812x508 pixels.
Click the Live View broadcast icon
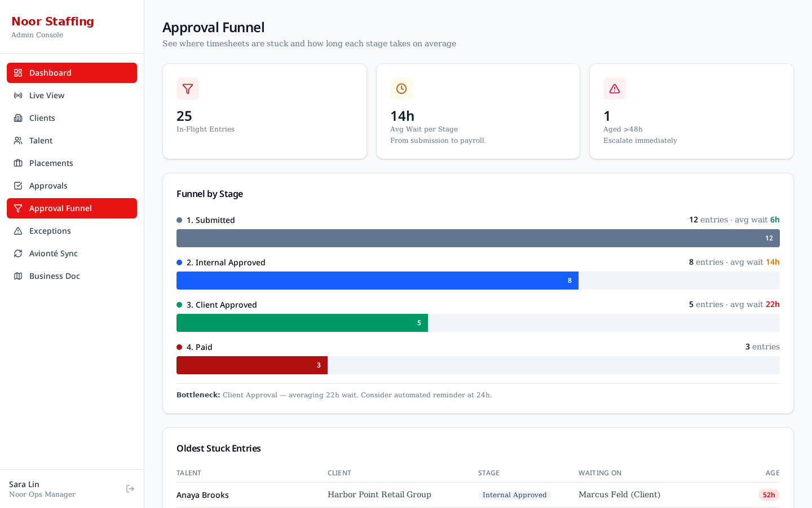[18, 95]
